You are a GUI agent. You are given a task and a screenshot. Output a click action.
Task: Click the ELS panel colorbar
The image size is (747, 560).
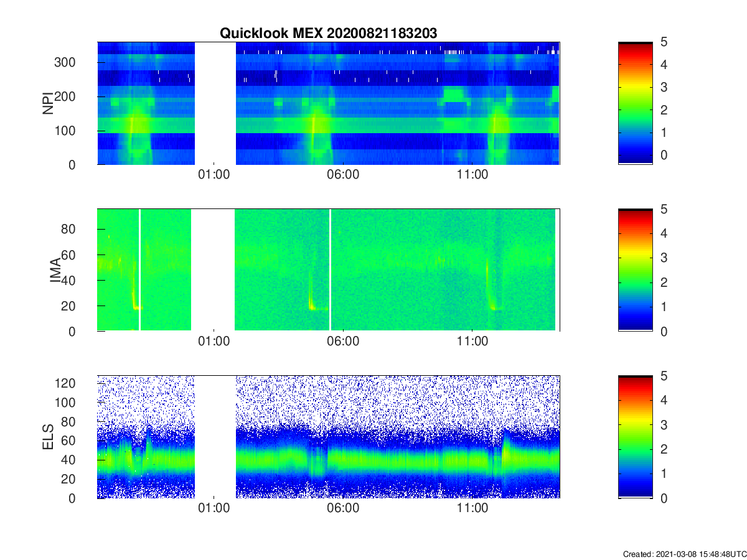[x=636, y=437]
